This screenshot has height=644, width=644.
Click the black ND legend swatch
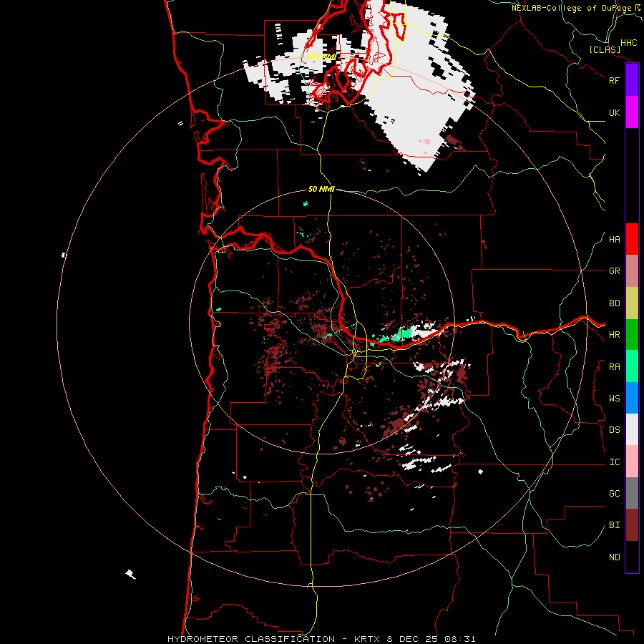(632, 557)
